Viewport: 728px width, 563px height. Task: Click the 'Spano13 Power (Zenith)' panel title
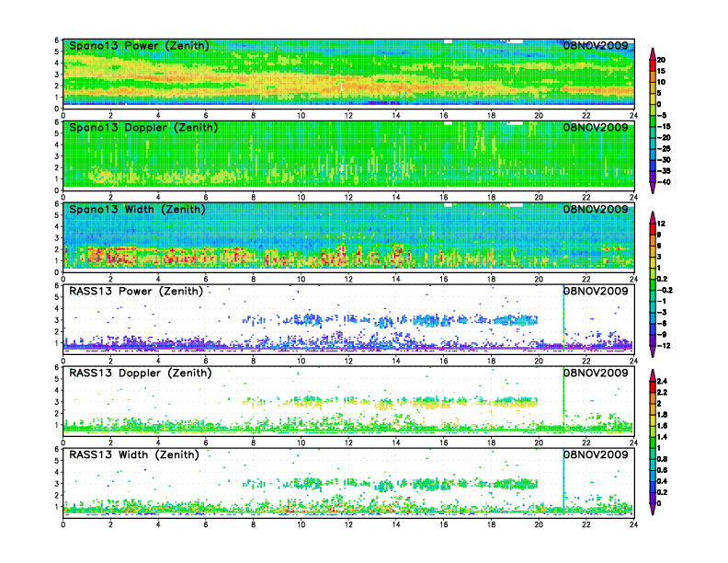pos(139,46)
